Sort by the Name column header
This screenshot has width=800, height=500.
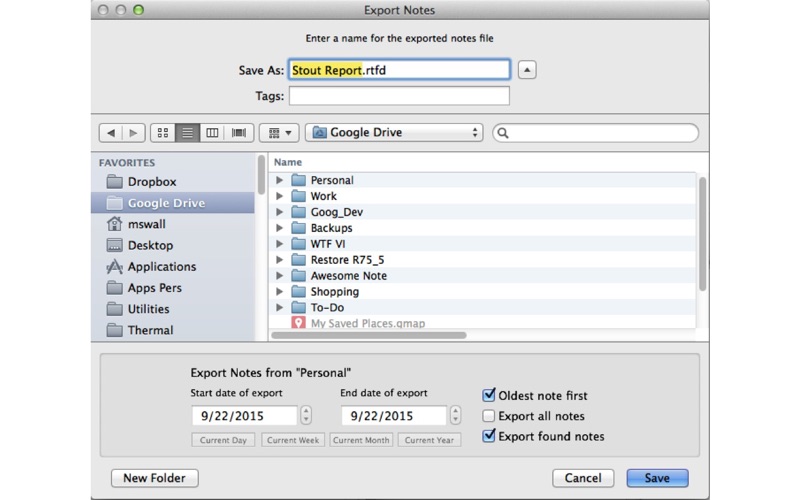pyautogui.click(x=288, y=162)
